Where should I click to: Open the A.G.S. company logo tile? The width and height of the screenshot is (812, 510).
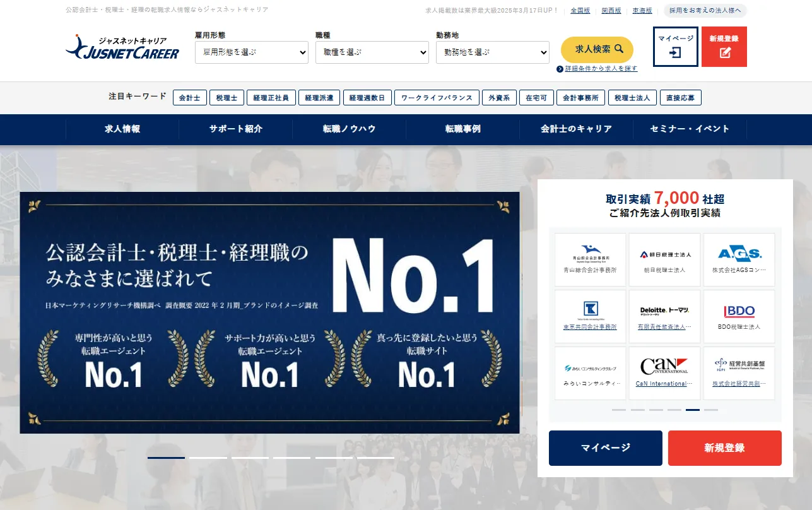coord(739,259)
